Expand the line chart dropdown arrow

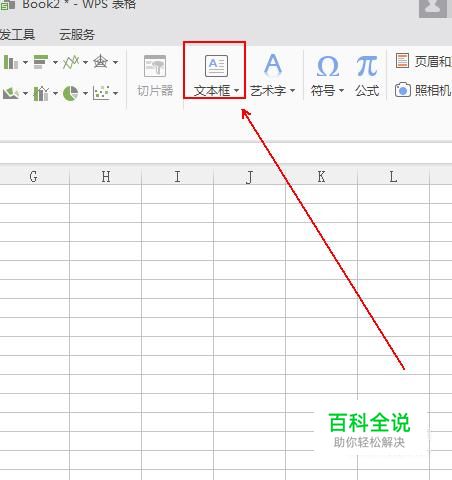pyautogui.click(x=85, y=62)
